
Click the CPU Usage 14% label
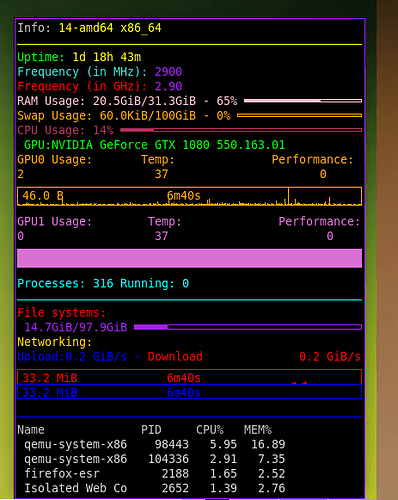click(x=65, y=130)
